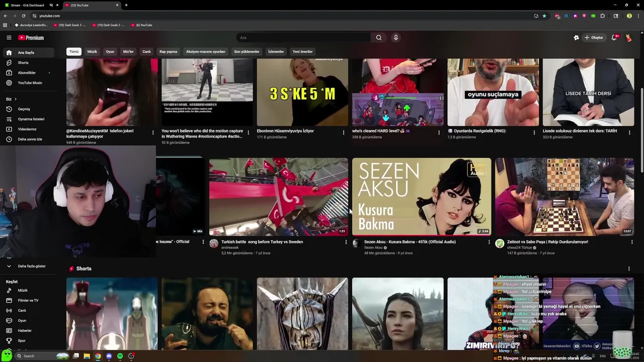
Task: Select the Aksiyon-macera oyunları chip
Action: tap(206, 52)
